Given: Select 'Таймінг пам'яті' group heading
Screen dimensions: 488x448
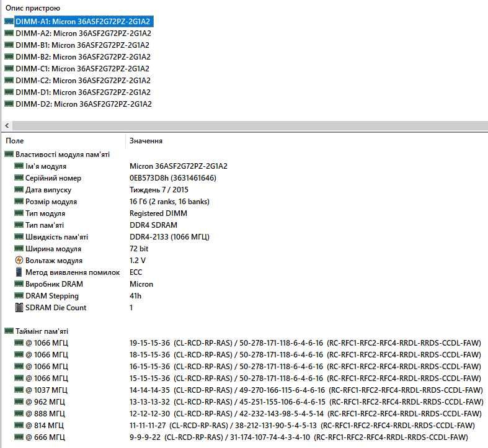Looking at the screenshot, I should [x=42, y=331].
